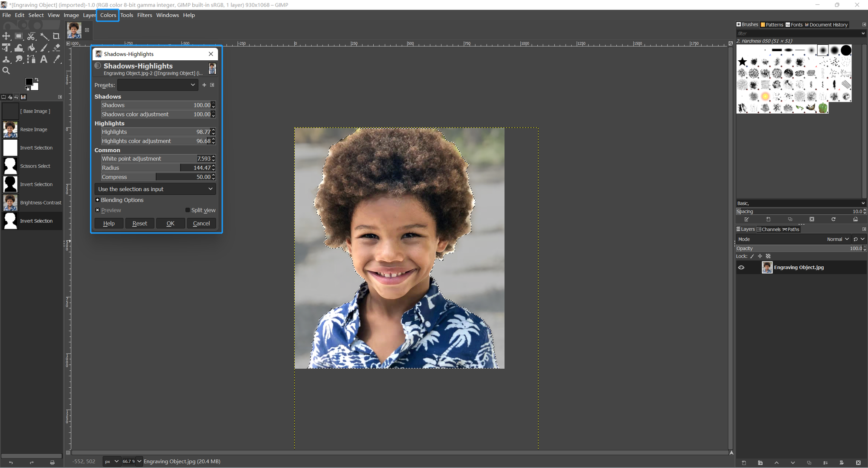This screenshot has width=868, height=468.
Task: Enable the Split view checkbox
Action: [187, 210]
